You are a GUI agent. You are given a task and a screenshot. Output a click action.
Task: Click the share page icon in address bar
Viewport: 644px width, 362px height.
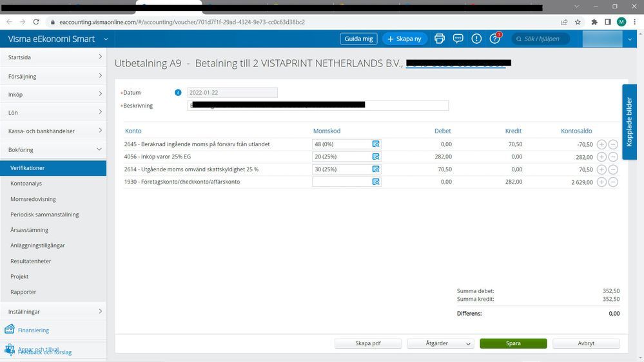[x=564, y=22]
